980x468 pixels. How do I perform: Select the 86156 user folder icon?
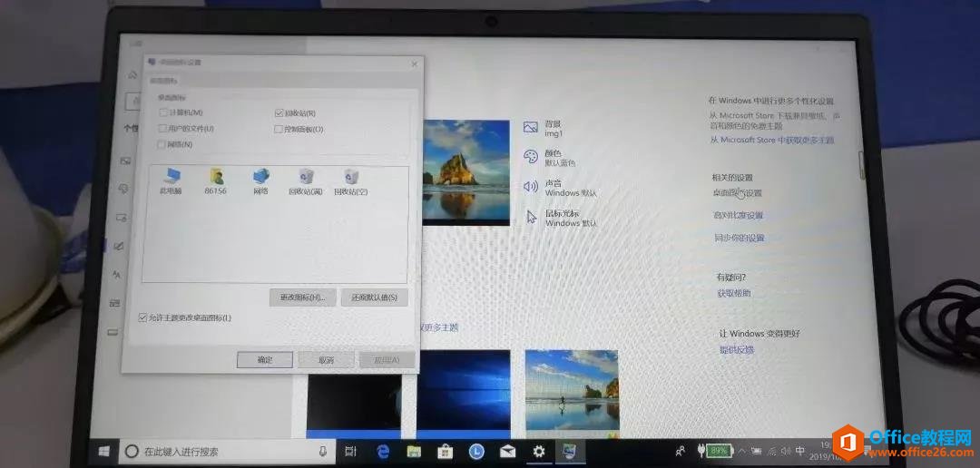[216, 181]
